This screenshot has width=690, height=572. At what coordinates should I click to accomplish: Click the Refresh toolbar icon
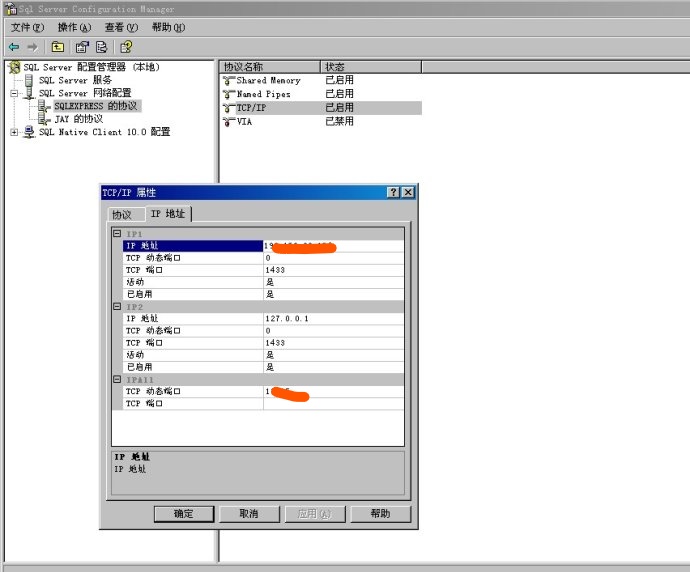pos(102,47)
